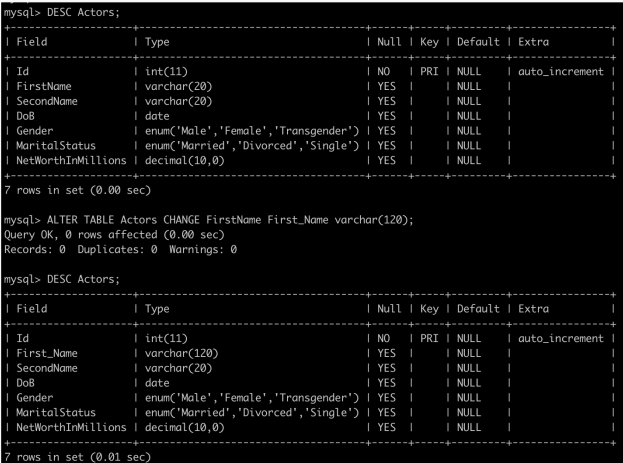The width and height of the screenshot is (623, 463).
Task: Click '7 rows in set (0.00 sec)' text
Action: pyautogui.click(x=77, y=190)
